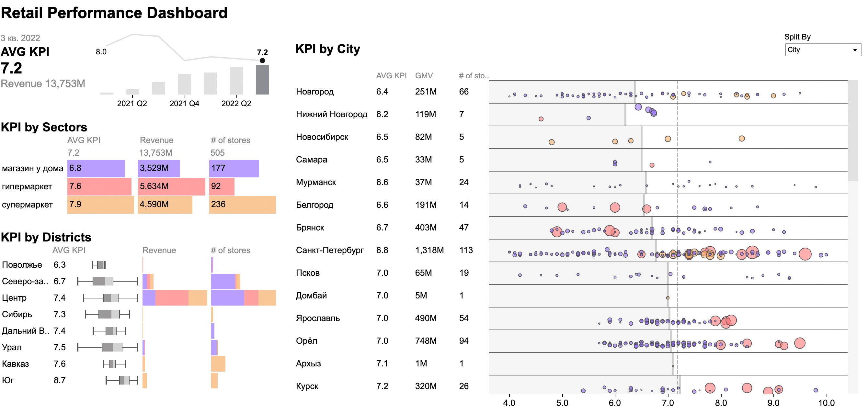Click the dropdown arrow next to City
Screen dimensions: 868x414
point(855,50)
